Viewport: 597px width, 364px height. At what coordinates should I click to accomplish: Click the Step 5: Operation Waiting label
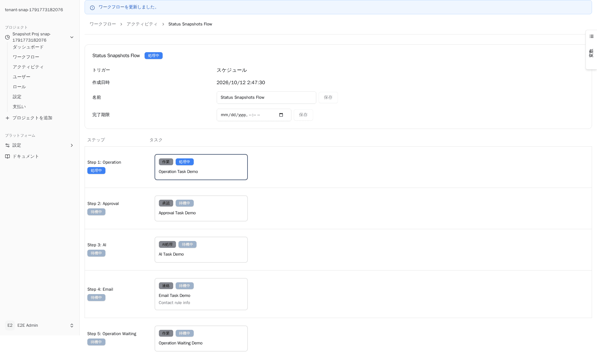(x=112, y=334)
